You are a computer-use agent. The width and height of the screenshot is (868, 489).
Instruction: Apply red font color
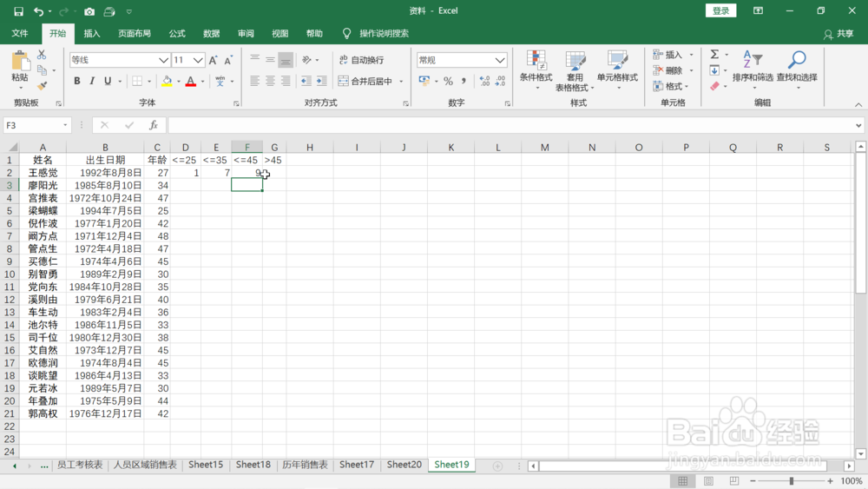(x=191, y=82)
